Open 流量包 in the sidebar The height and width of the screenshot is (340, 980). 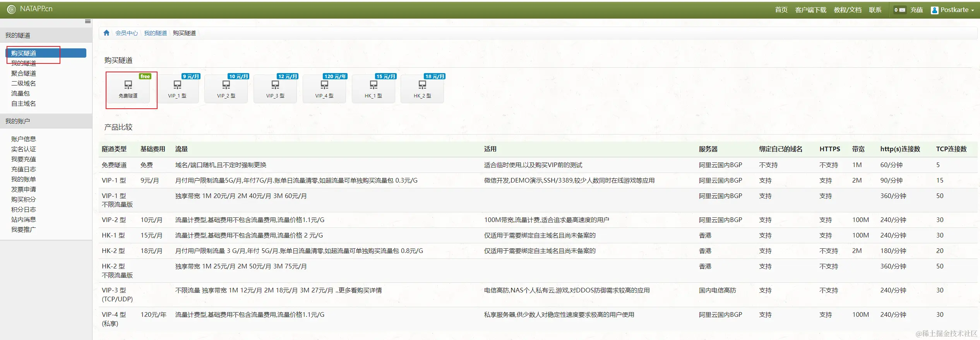21,93
